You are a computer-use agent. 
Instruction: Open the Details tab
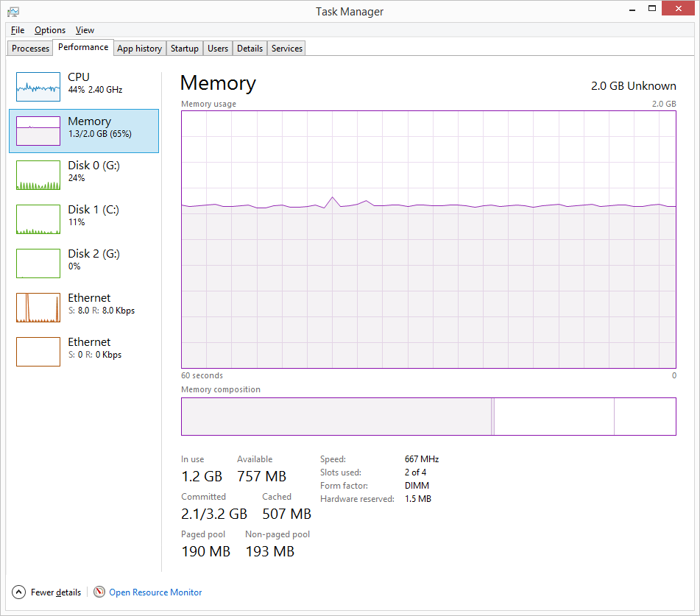tap(250, 49)
